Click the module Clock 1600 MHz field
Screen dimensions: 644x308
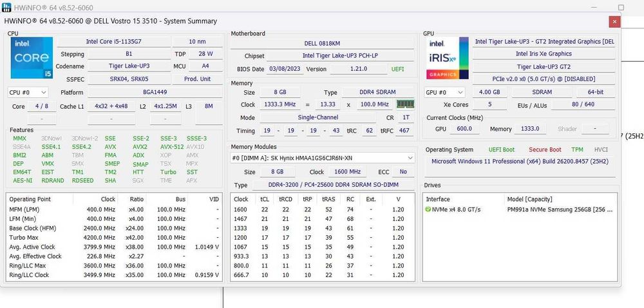point(347,171)
